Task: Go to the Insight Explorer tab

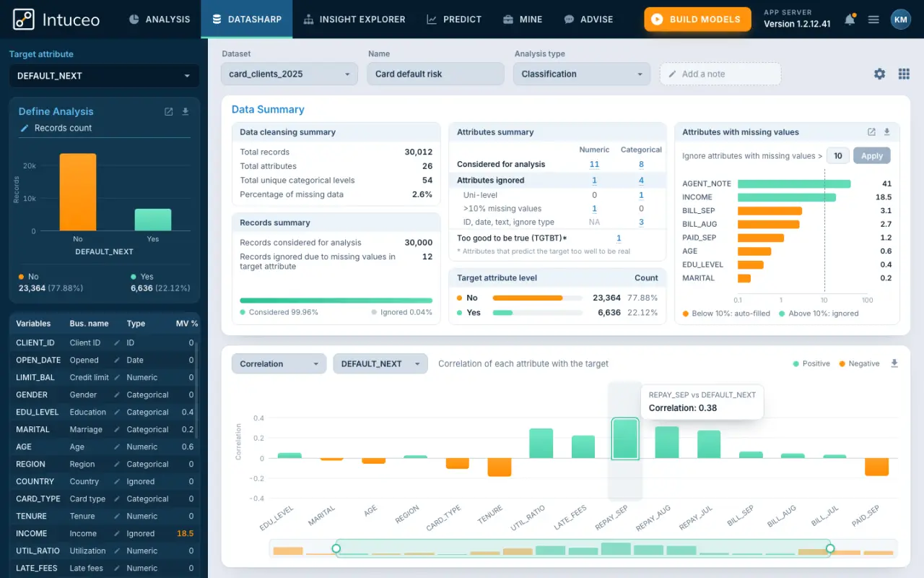Action: coord(354,20)
